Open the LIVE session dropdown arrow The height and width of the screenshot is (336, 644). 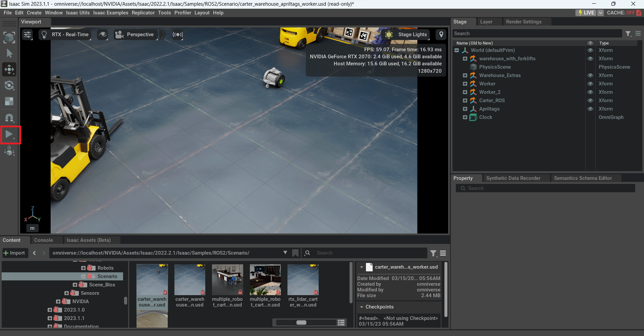pyautogui.click(x=600, y=13)
